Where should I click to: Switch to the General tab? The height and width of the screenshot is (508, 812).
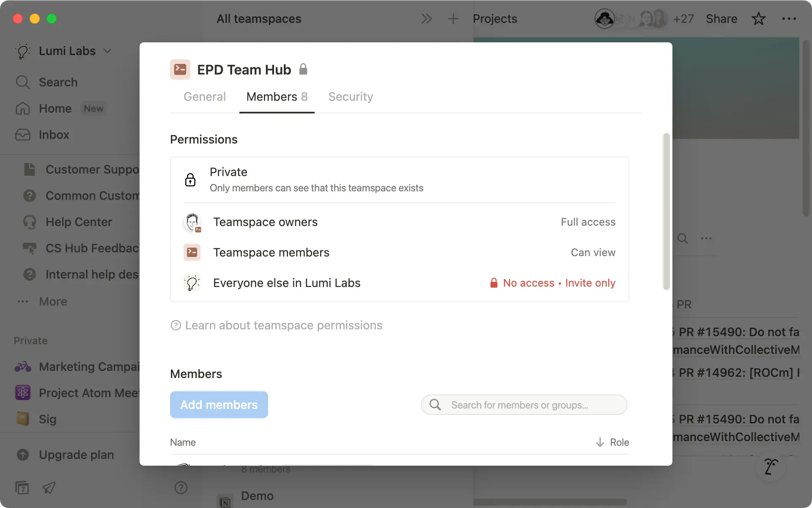[204, 97]
